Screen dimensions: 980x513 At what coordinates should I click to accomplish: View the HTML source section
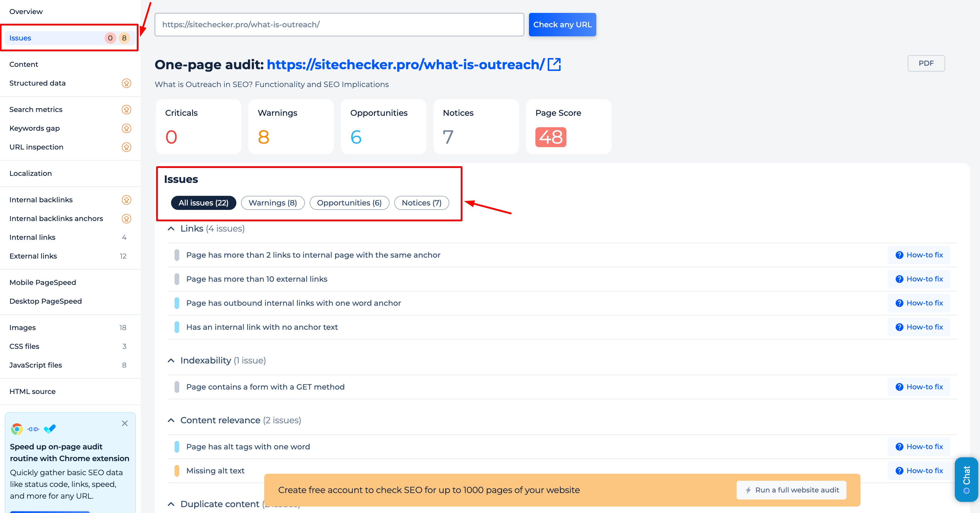pos(32,392)
